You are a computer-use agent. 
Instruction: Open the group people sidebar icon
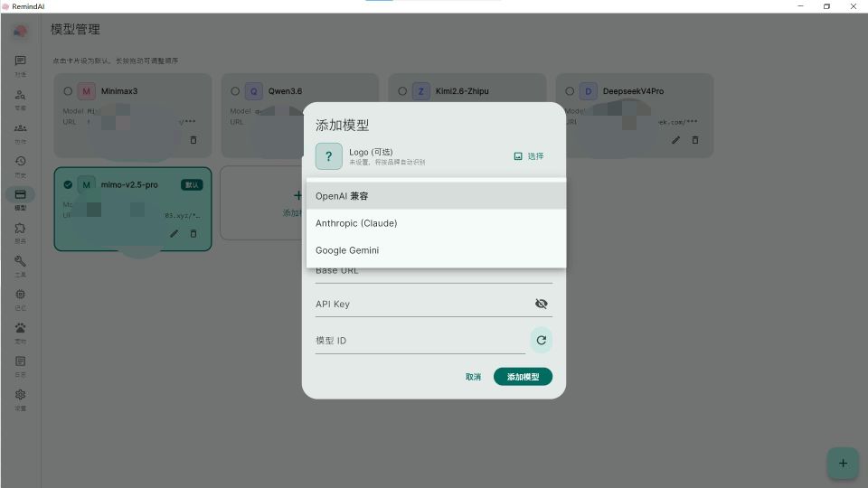point(21,127)
